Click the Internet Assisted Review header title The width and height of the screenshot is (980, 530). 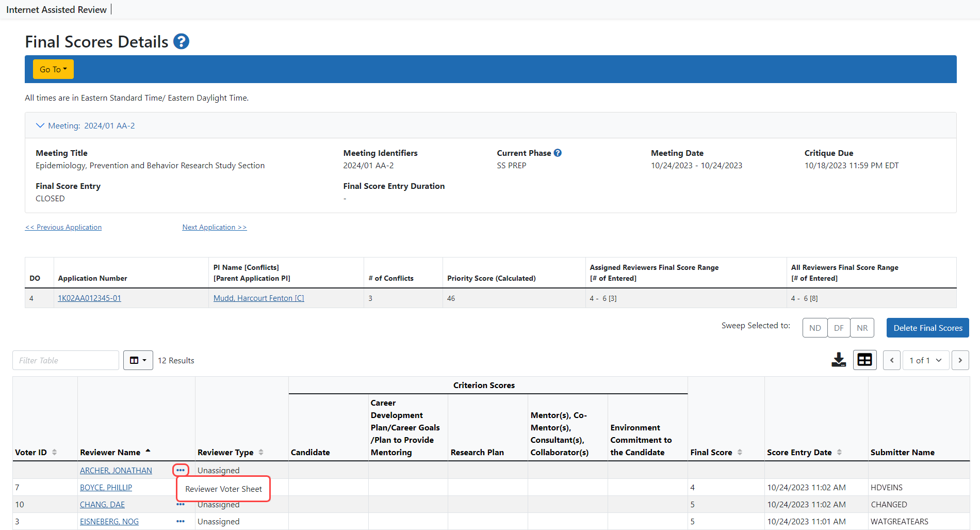(56, 9)
